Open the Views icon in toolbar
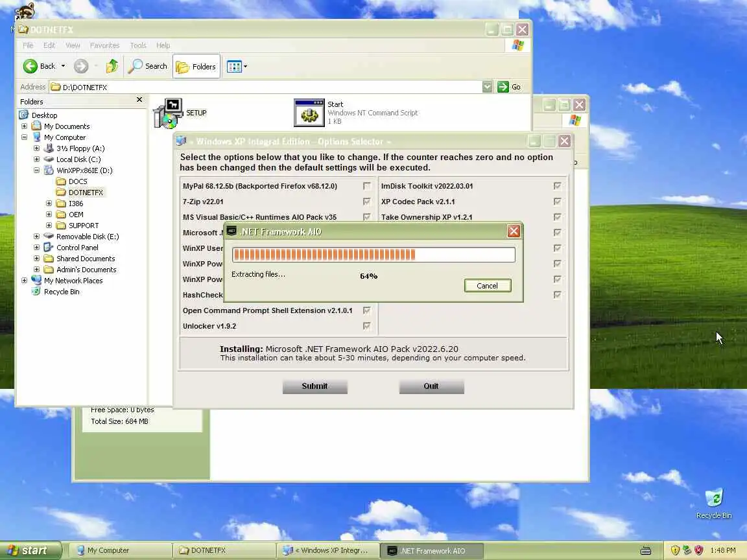The height and width of the screenshot is (560, 747). [x=234, y=66]
